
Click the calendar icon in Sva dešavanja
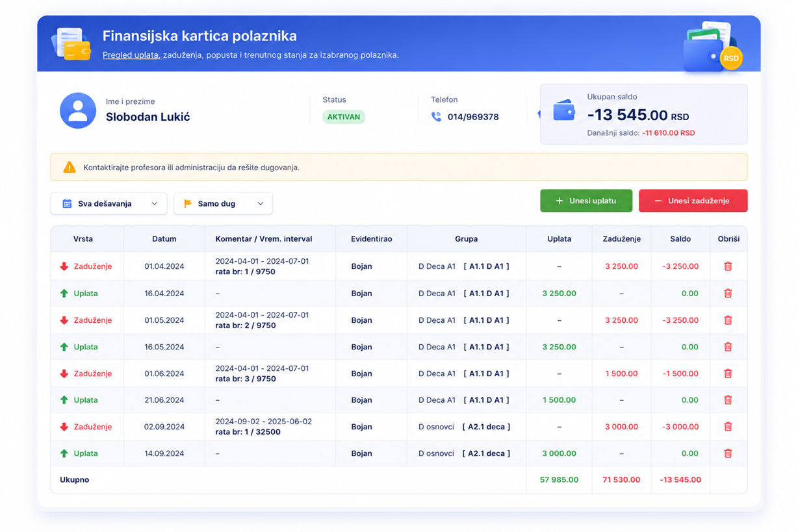point(67,204)
